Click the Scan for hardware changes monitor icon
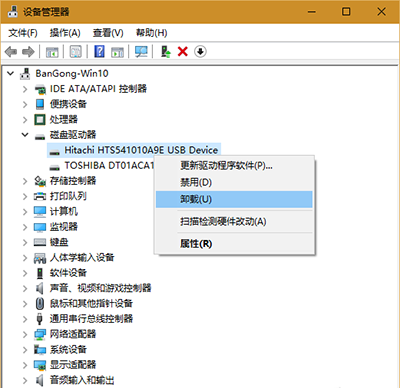This screenshot has width=400, height=388. pos(141,52)
